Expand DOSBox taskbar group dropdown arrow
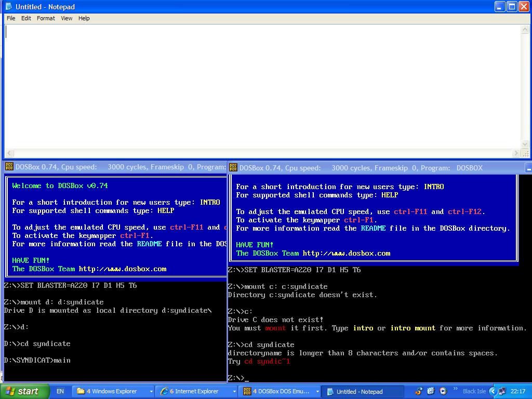 [317, 392]
